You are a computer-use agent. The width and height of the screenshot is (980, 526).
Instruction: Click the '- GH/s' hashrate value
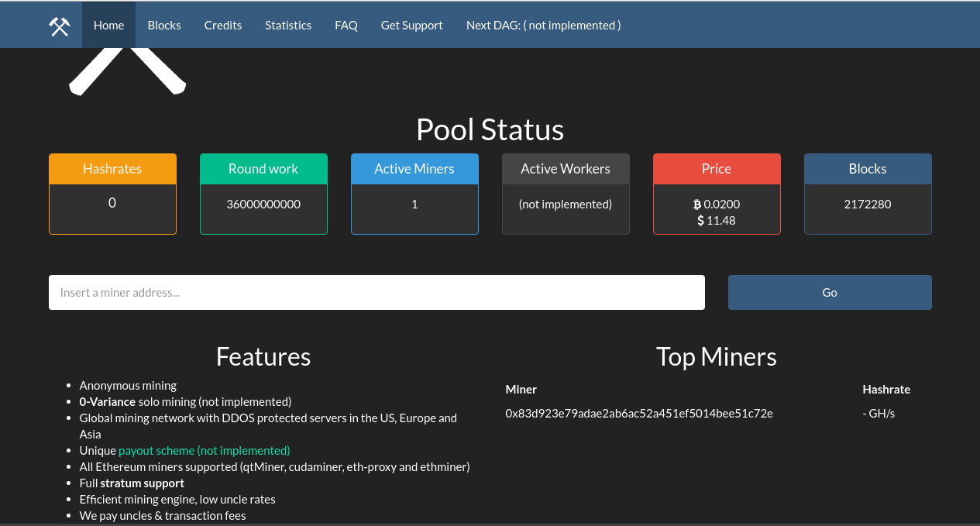879,413
